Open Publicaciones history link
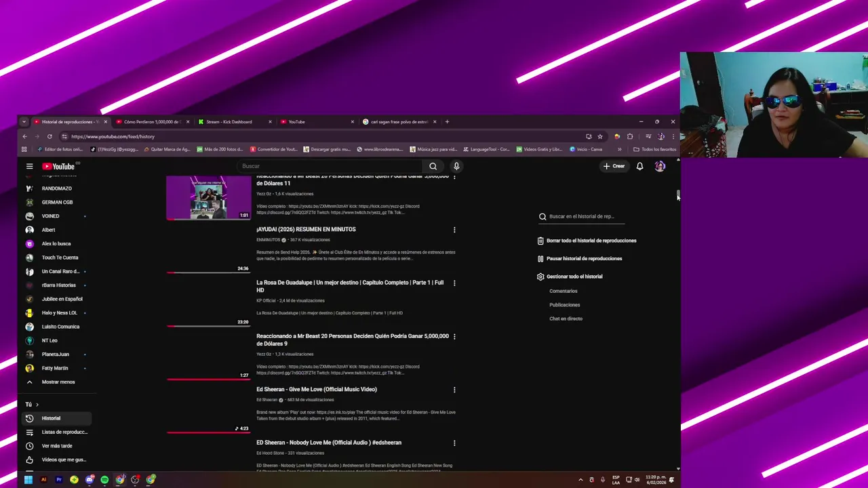Image resolution: width=868 pixels, height=488 pixels. pyautogui.click(x=564, y=305)
